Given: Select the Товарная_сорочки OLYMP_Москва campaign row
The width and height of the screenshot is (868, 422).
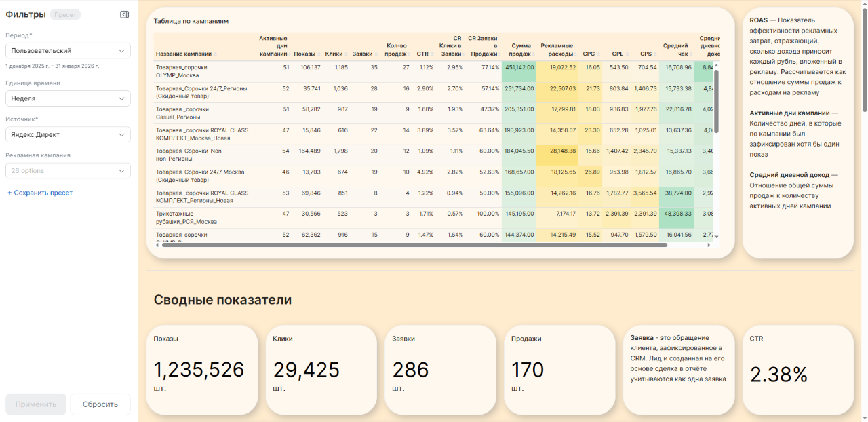Looking at the screenshot, I should tap(181, 71).
